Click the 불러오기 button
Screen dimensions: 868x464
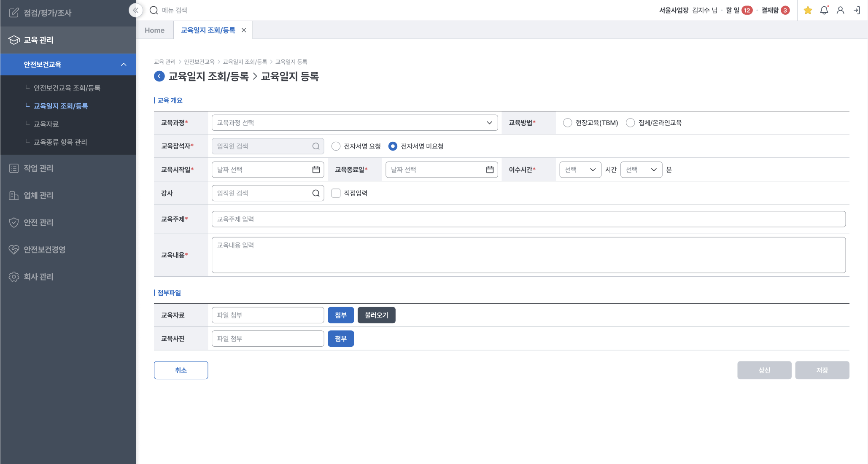tap(376, 315)
